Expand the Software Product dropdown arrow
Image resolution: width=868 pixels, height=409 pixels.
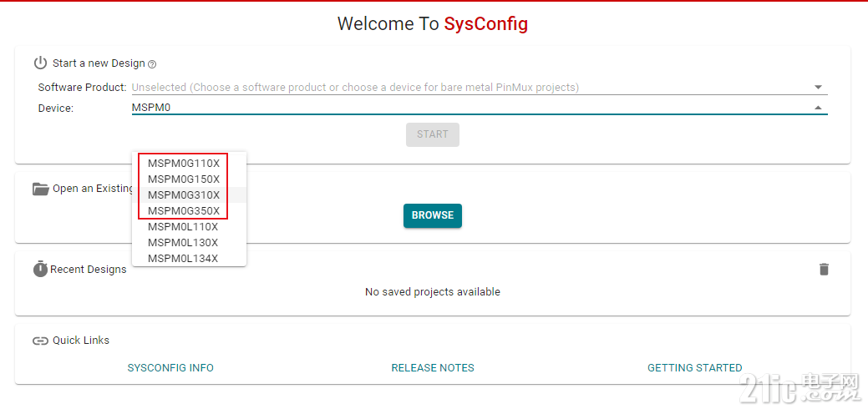pyautogui.click(x=818, y=87)
